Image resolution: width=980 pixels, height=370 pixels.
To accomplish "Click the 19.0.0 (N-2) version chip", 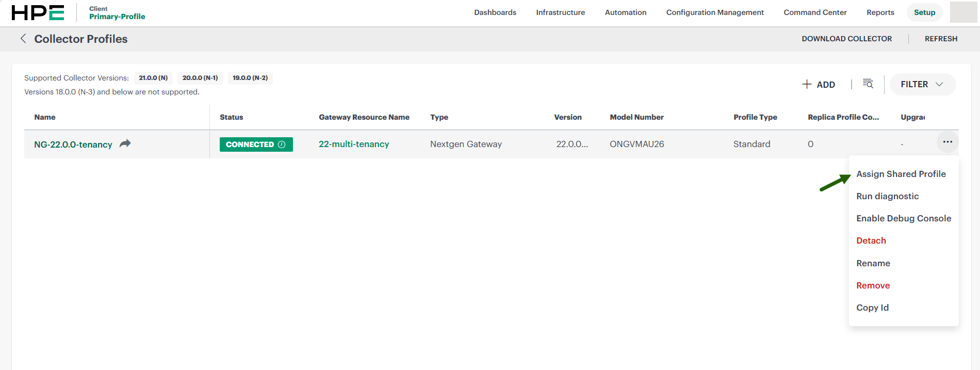I will [x=250, y=78].
